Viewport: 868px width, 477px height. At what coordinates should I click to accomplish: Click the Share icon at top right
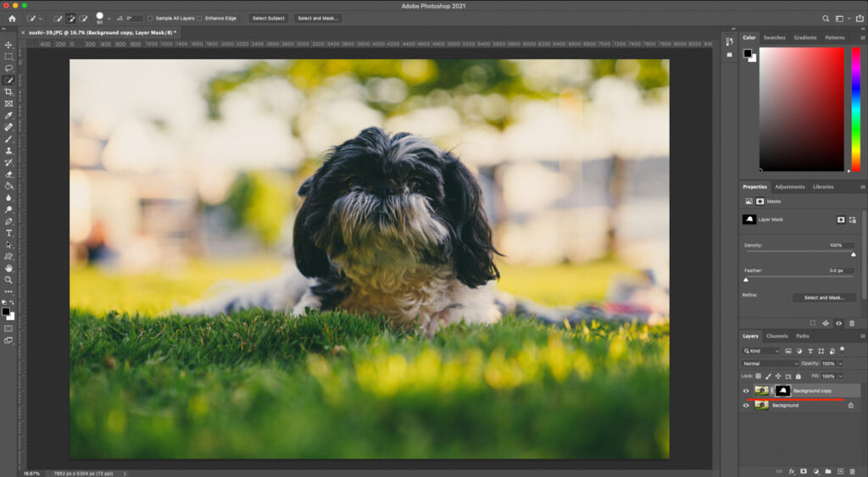click(x=860, y=19)
